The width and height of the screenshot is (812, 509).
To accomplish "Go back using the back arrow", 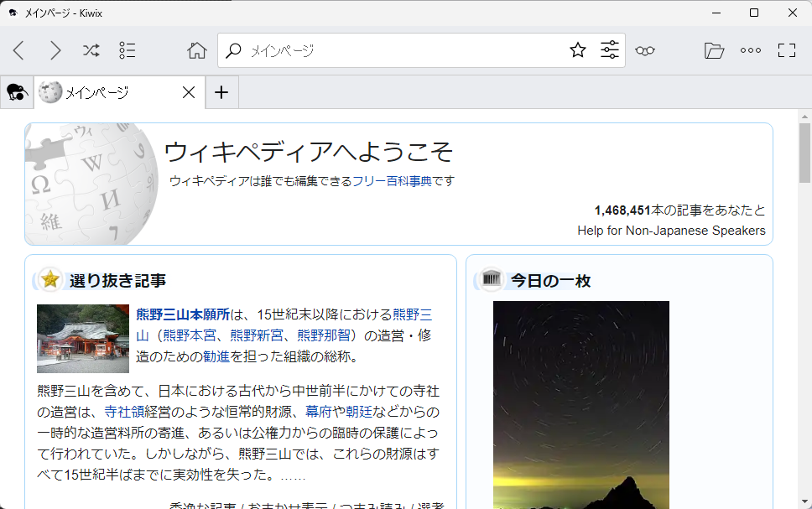I will [18, 50].
